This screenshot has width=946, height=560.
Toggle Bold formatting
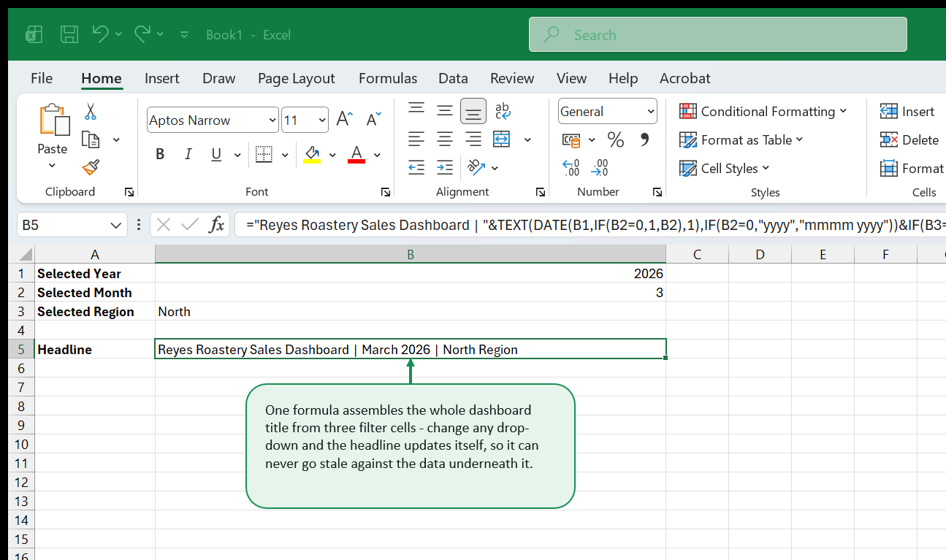[160, 154]
